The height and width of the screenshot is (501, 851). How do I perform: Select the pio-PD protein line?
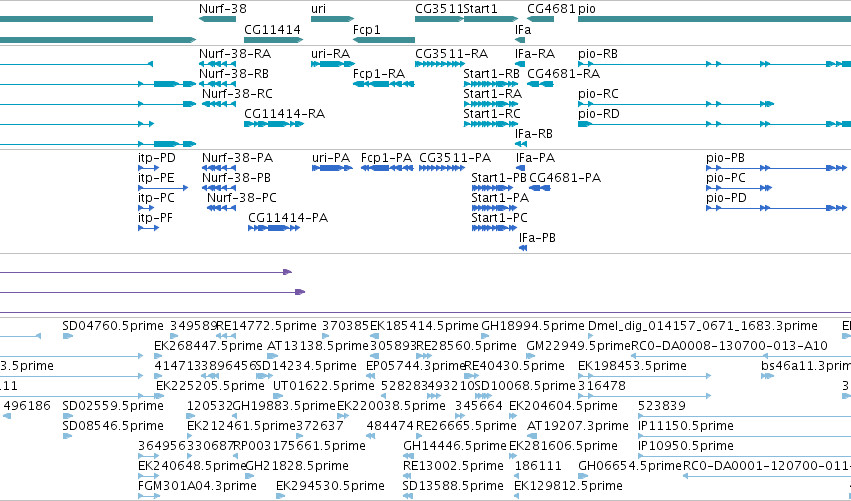777,208
